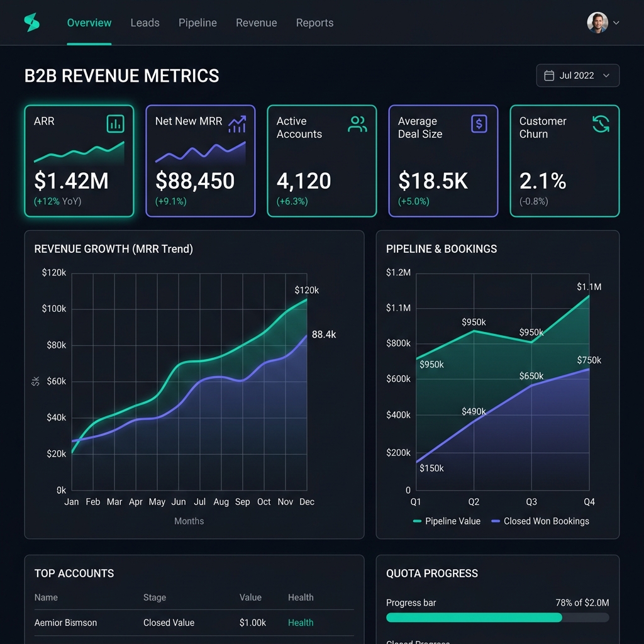This screenshot has width=644, height=644.
Task: Click the (+6.3%) Active Accounts change
Action: [292, 201]
